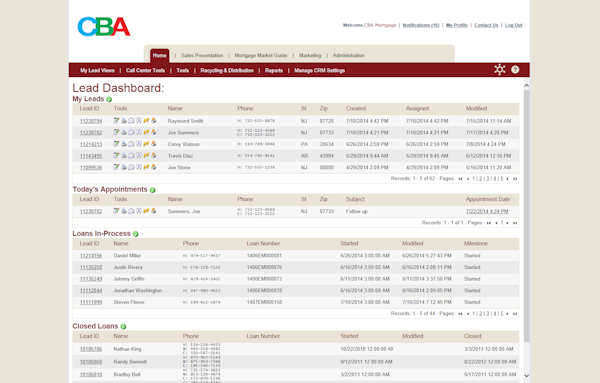Open lead ID 11238794
600x383 pixels.
91,121
